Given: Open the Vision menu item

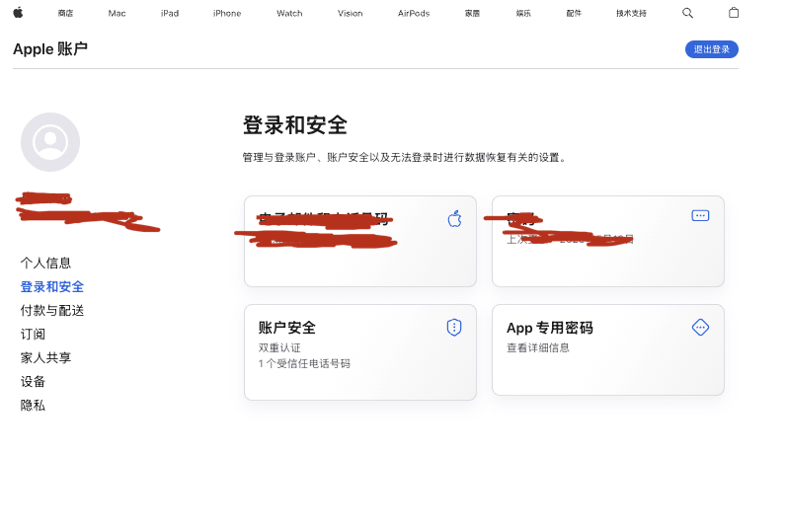Looking at the screenshot, I should [x=350, y=14].
